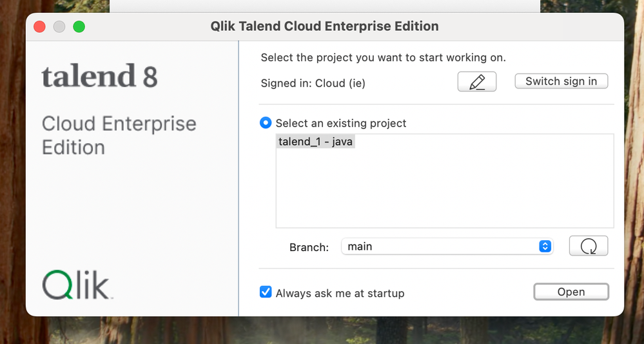
Task: Click the Switch sign in button
Action: (x=561, y=81)
